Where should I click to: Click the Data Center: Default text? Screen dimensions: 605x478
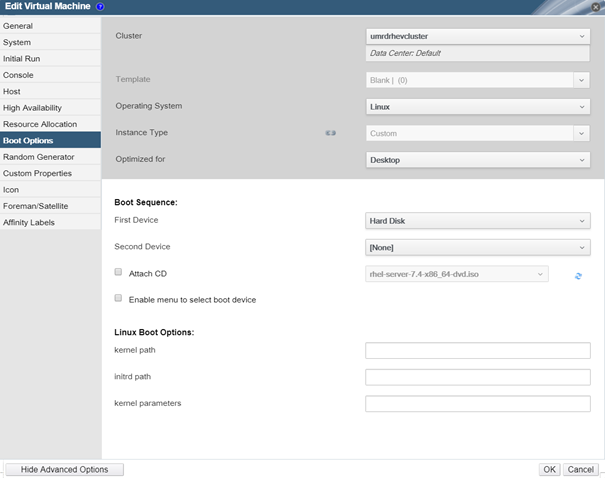tap(405, 53)
